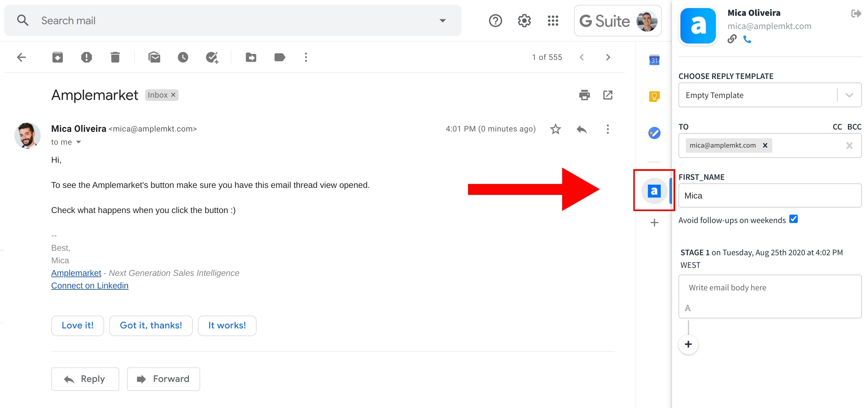Send smart reply 'It works!'
The height and width of the screenshot is (408, 868).
pyautogui.click(x=227, y=325)
